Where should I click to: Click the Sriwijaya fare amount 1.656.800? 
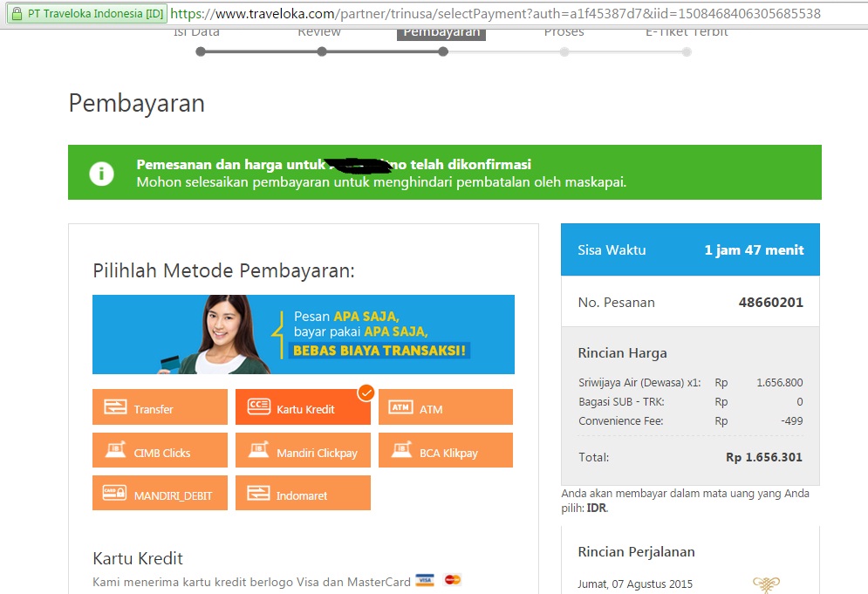click(x=779, y=383)
